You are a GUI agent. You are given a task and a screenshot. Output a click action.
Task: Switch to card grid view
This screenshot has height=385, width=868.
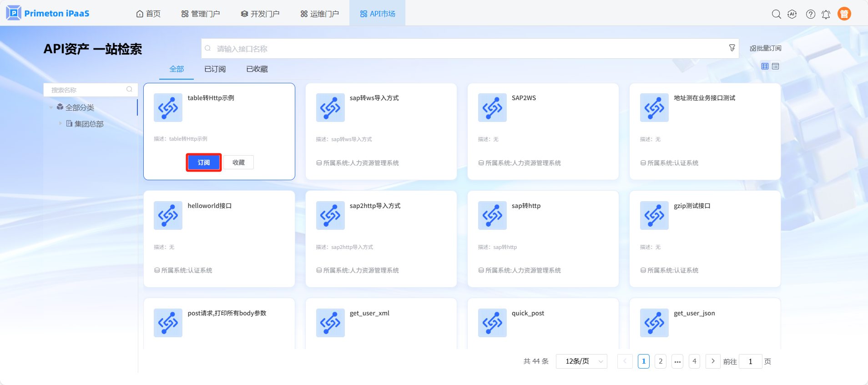(x=765, y=66)
